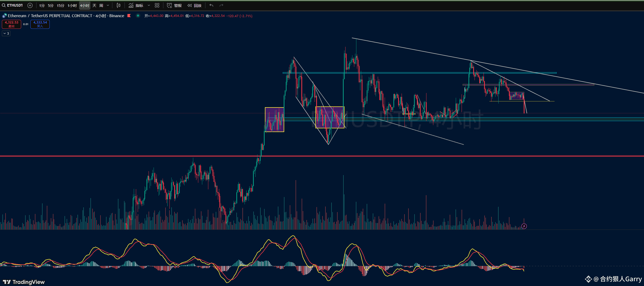The height and width of the screenshot is (286, 644).
Task: Expand the indicators favorites dropdown arrow
Action: [149, 5]
